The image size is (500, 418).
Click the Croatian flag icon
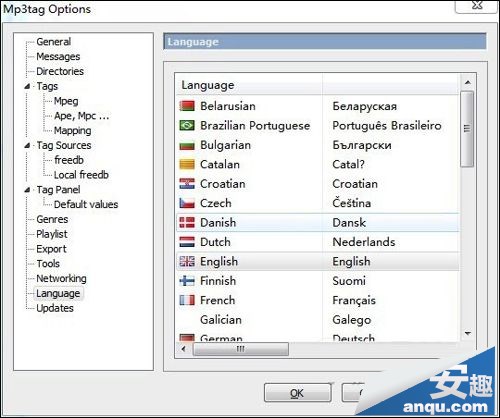[x=187, y=184]
